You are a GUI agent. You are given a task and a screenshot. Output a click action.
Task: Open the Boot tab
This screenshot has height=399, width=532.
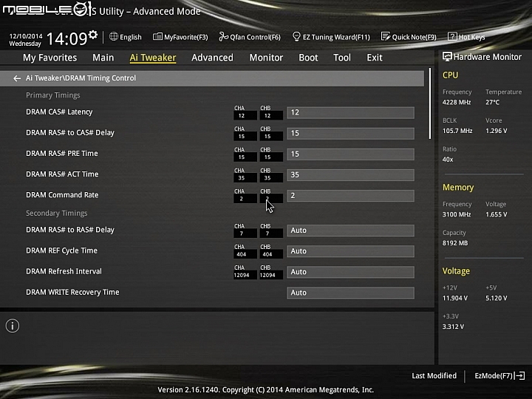tap(308, 58)
